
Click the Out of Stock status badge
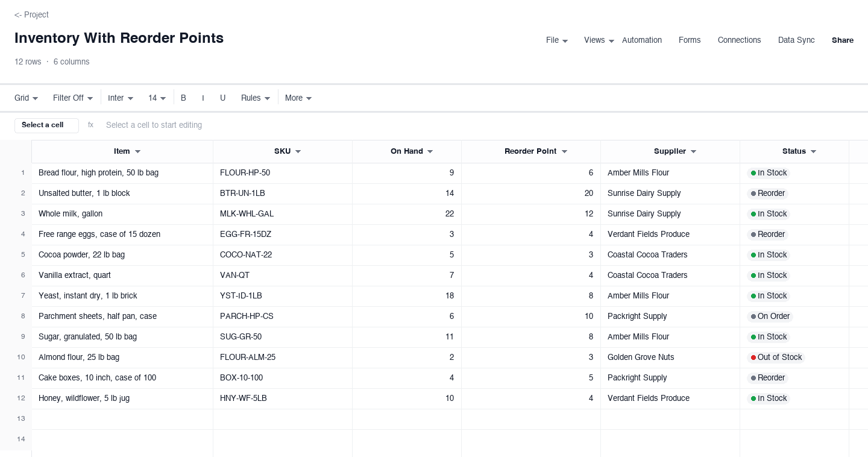click(776, 358)
